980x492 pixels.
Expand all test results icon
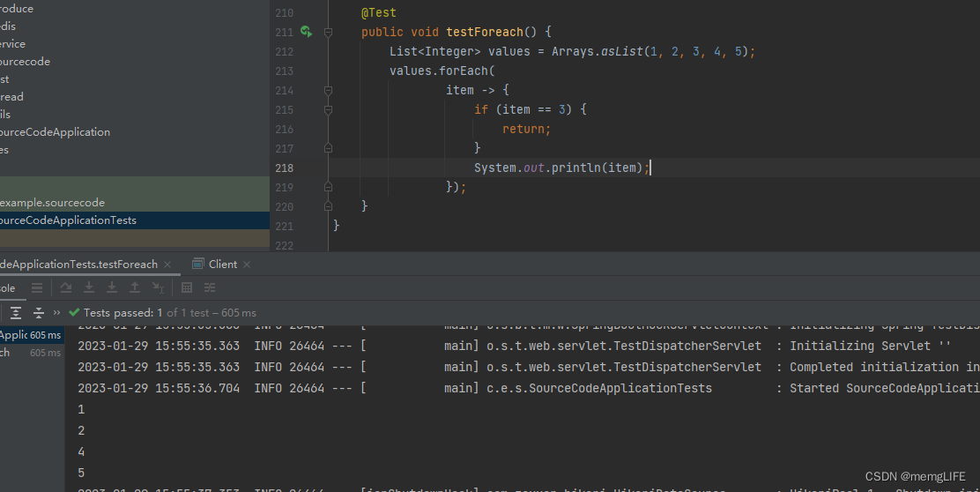(x=16, y=313)
